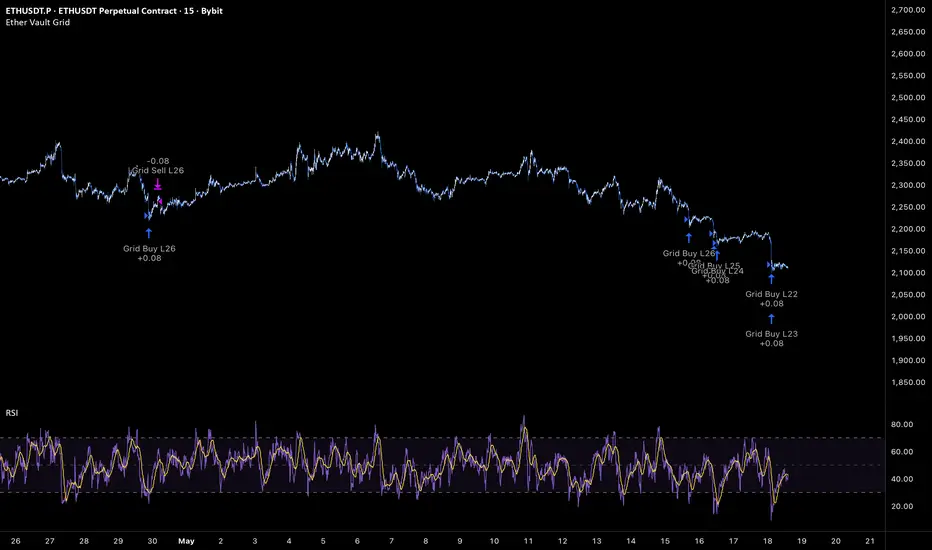Click the Grid Buy L26 label near April 30
The height and width of the screenshot is (550, 932).
click(149, 249)
